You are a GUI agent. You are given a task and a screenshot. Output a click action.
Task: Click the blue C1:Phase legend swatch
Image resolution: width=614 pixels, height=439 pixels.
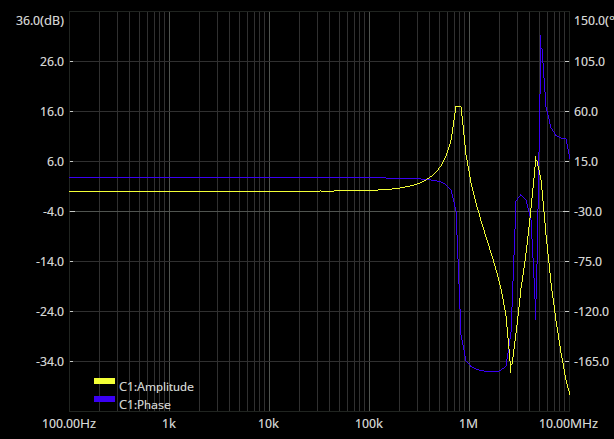coord(105,399)
